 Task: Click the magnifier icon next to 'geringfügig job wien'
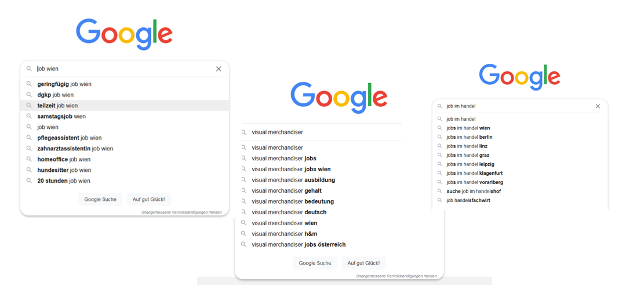[29, 84]
